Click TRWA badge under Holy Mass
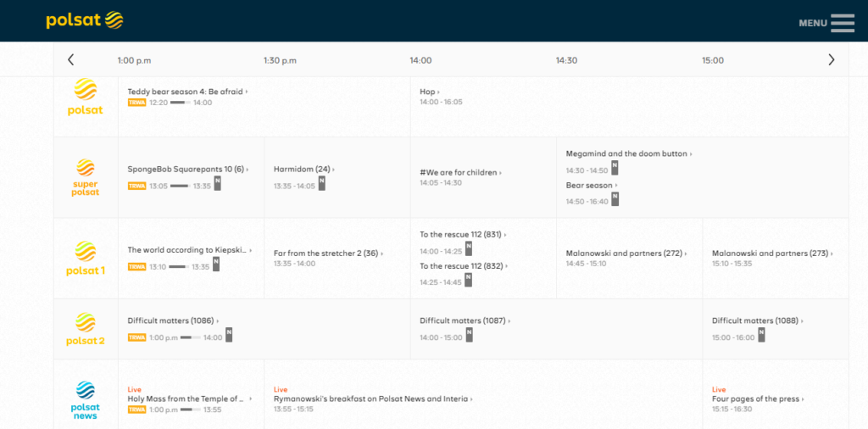The height and width of the screenshot is (429, 868). (136, 409)
